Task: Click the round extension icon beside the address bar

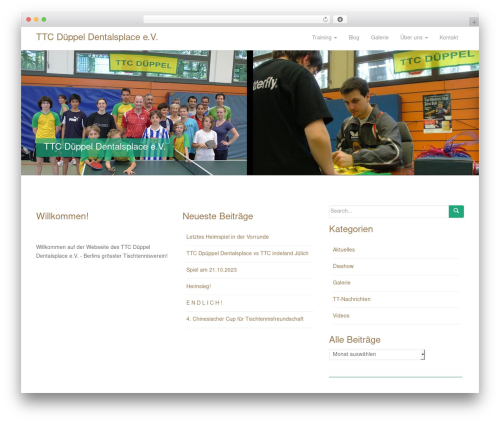Action: [340, 19]
